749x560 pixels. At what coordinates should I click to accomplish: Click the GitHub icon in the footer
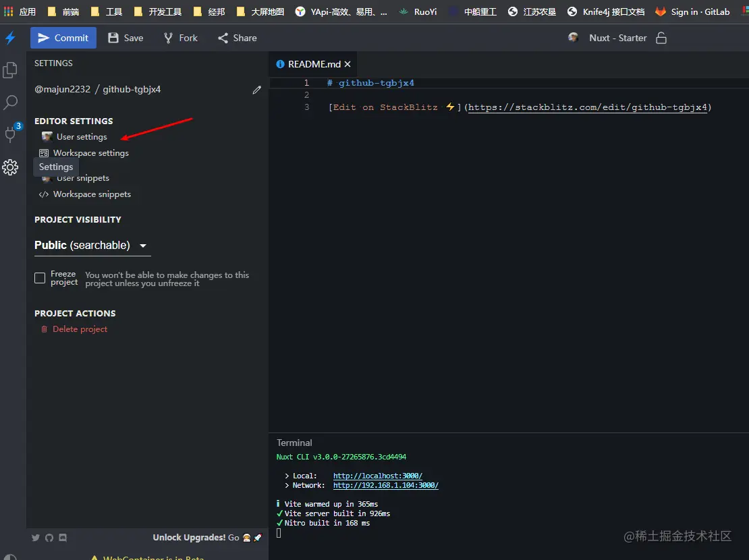49,538
